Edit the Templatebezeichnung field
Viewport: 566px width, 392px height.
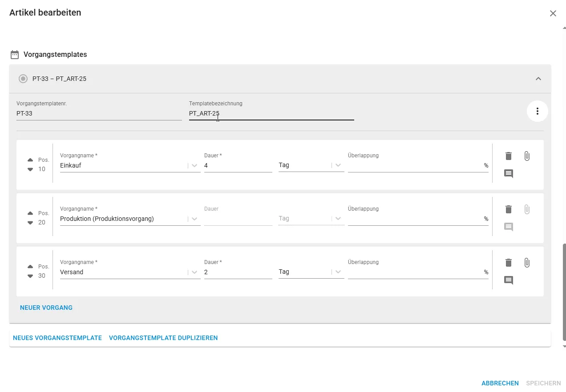271,113
